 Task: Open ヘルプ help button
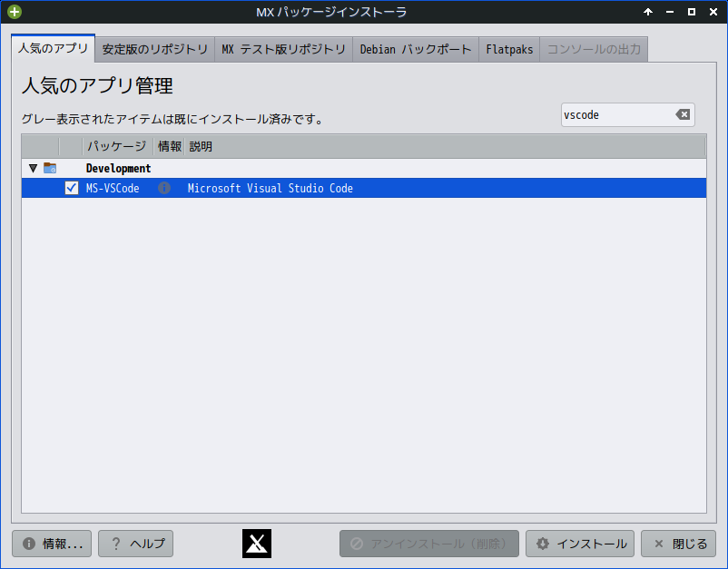pos(135,544)
